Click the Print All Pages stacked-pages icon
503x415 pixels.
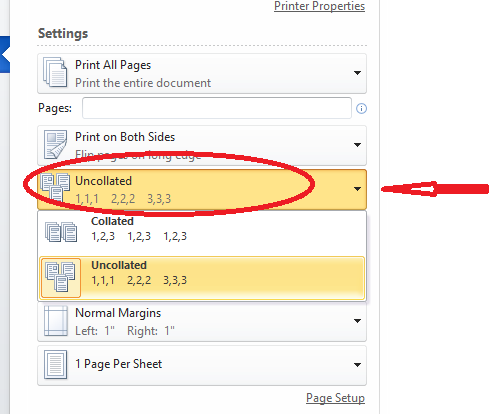55,72
